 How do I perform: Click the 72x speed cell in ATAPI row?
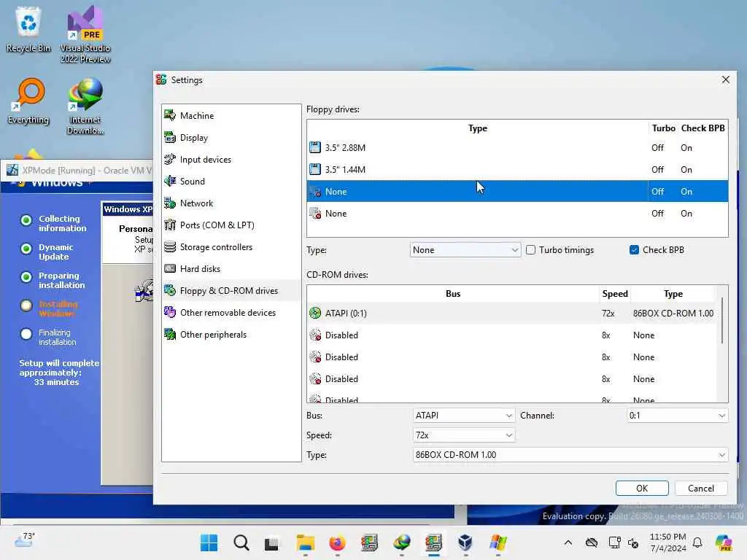point(608,314)
